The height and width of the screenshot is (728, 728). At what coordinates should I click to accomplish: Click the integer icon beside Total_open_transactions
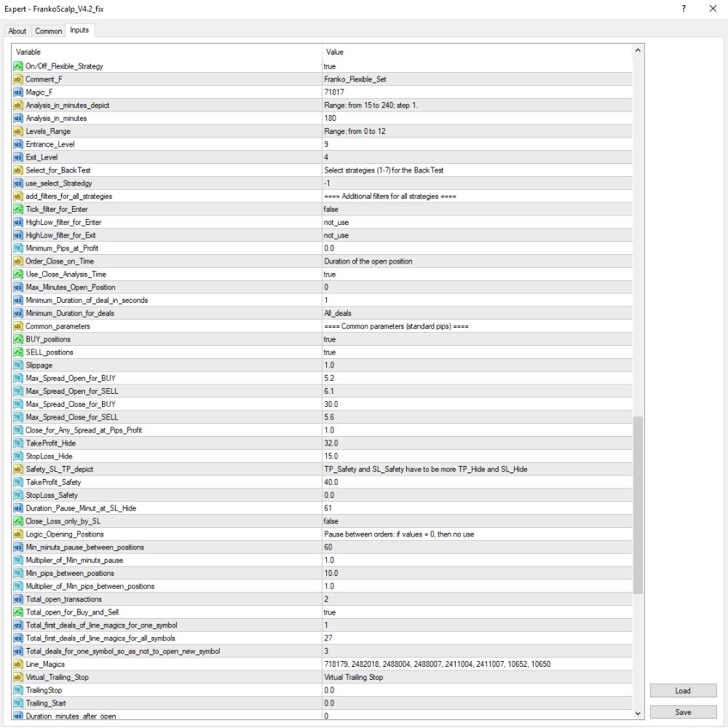18,599
